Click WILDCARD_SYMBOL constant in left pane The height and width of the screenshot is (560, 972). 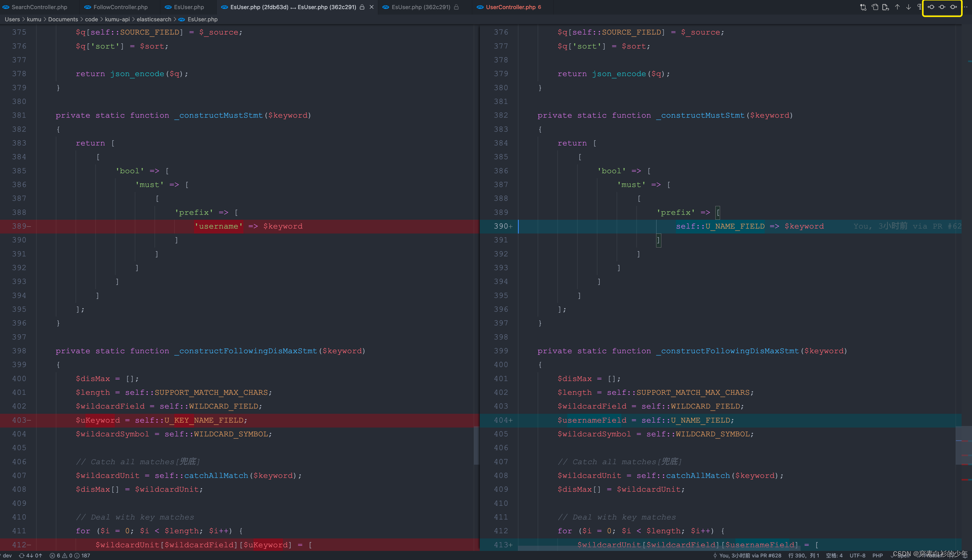[231, 434]
